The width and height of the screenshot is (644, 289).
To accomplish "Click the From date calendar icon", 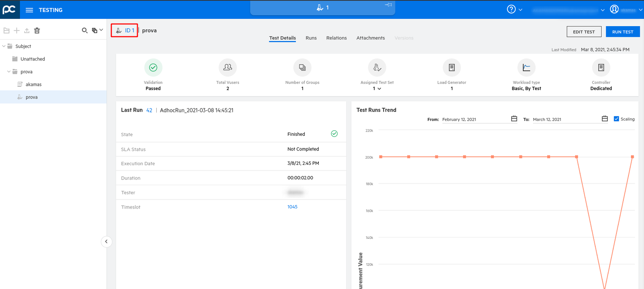I will tap(514, 119).
